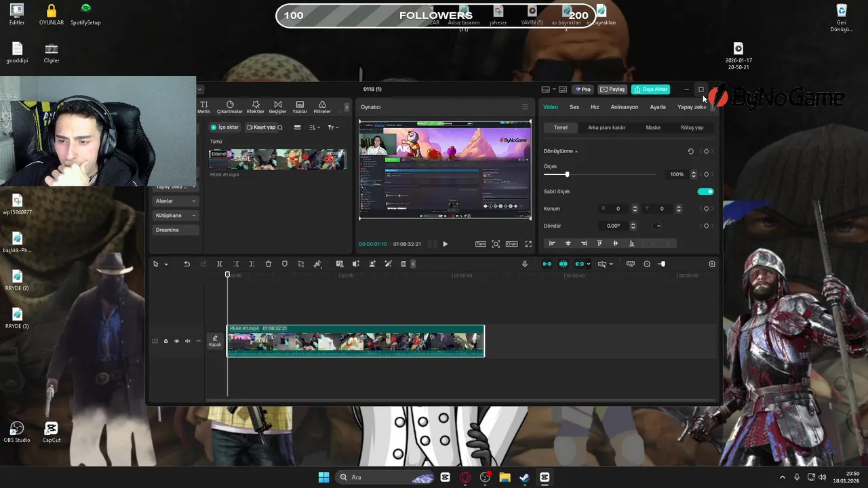Add keyframe for Döndür rotation
This screenshot has width=868, height=488.
[x=706, y=226]
